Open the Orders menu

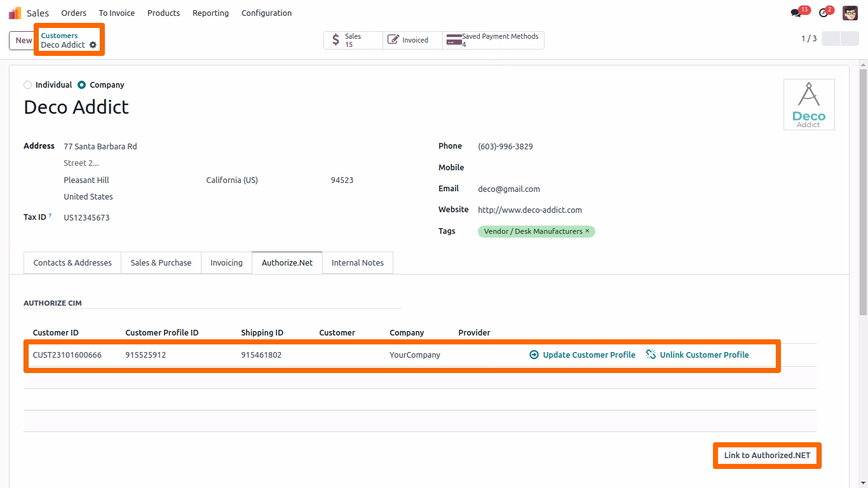point(74,13)
